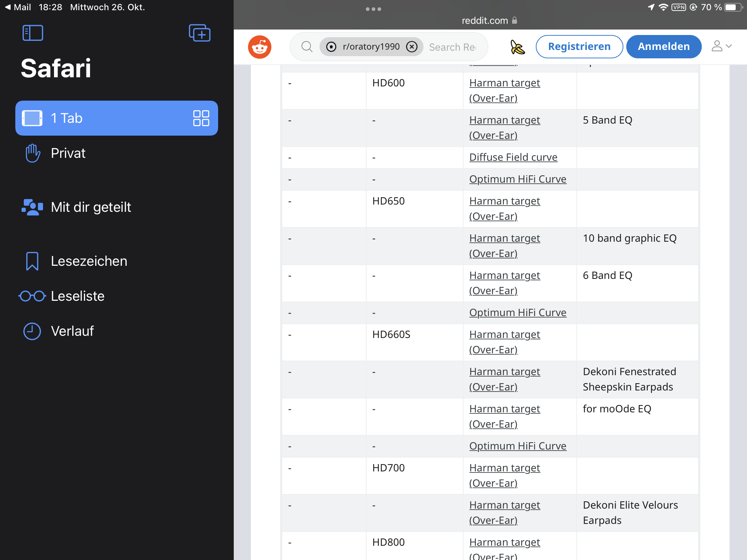Viewport: 747px width, 560px height.
Task: Click Registrieren button
Action: click(579, 47)
